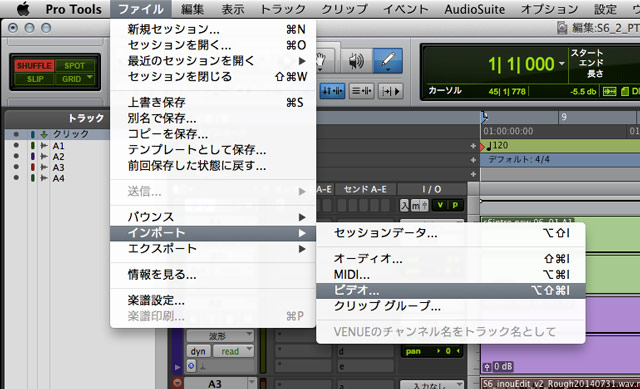Viewport: 640px width, 389px height.
Task: Open the Apple menu icon
Action: (22, 9)
